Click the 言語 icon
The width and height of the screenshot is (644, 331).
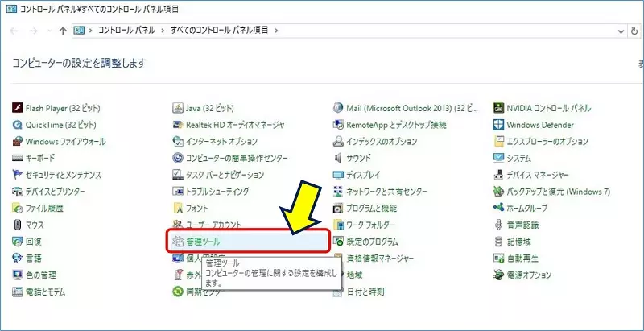point(17,259)
